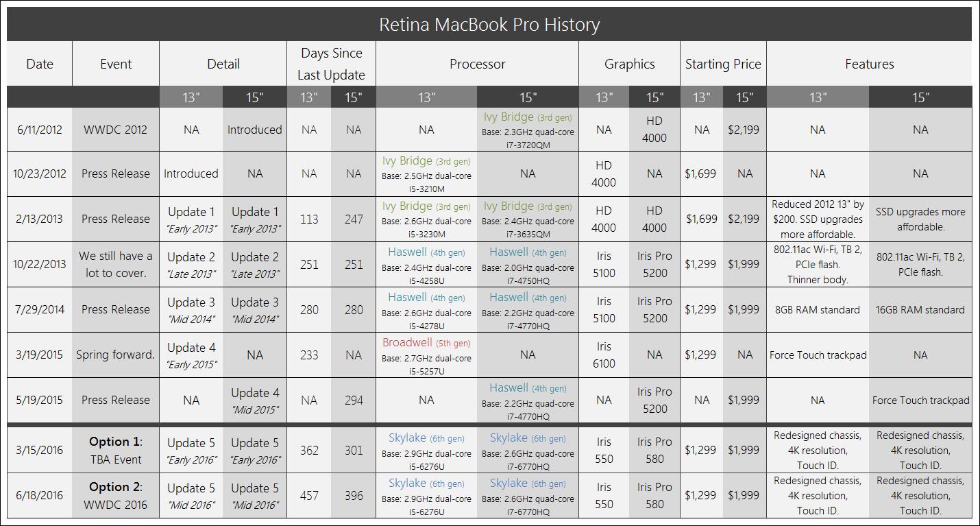Screen dimensions: 980x526
Task: Click the Update 4 "Mid 2015" detail cell
Action: pyautogui.click(x=255, y=401)
